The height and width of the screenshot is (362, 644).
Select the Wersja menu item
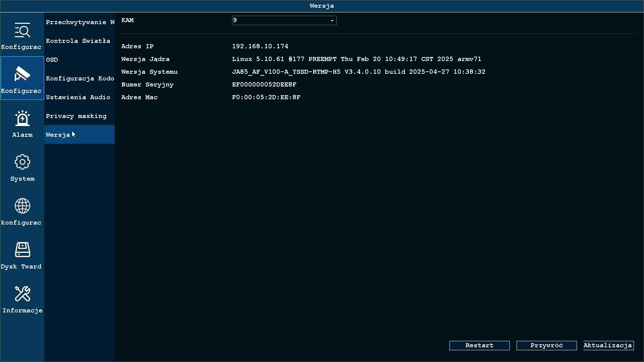tap(79, 134)
